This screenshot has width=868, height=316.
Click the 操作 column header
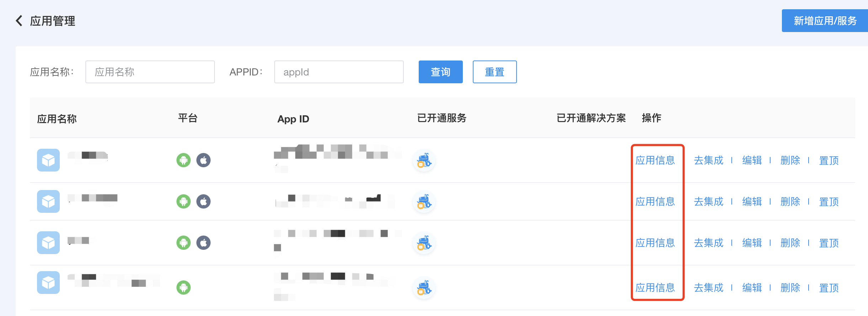point(652,118)
